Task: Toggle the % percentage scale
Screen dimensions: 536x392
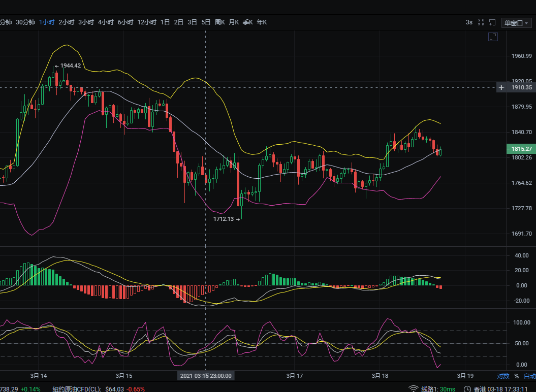Action: click(516, 376)
